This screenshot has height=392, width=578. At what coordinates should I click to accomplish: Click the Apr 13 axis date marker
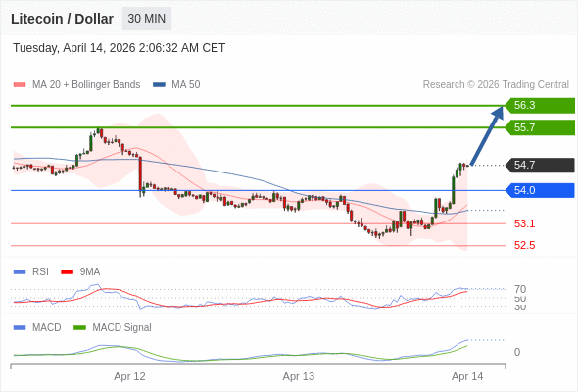coord(298,376)
